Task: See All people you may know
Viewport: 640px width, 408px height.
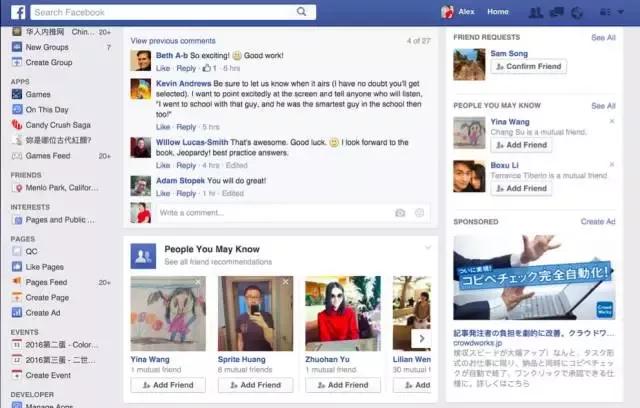Action: pos(603,106)
